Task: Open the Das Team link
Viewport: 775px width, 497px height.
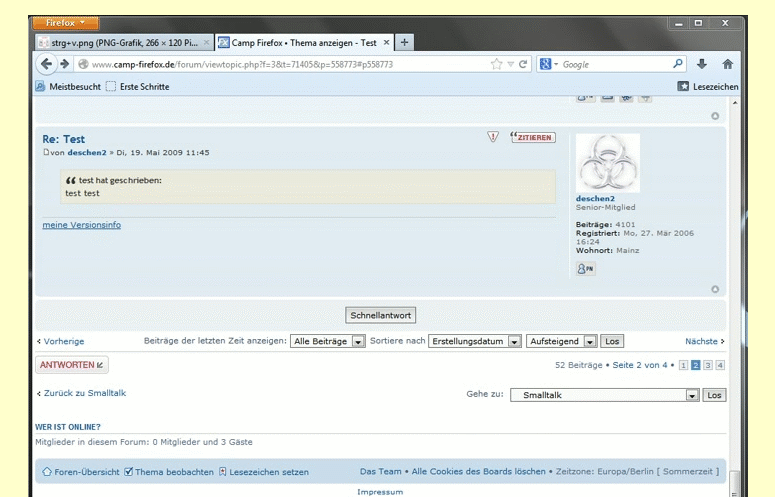Action: [381, 472]
